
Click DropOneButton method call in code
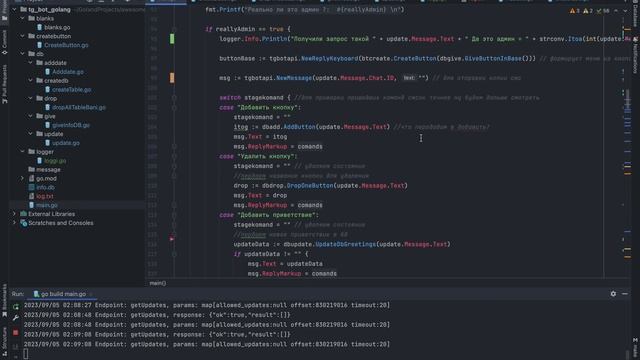coord(310,186)
